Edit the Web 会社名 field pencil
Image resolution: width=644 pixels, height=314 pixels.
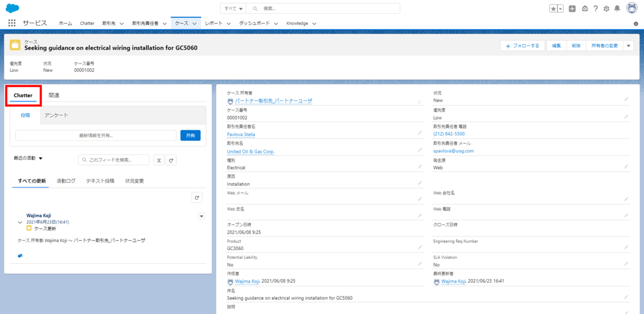[x=626, y=199]
